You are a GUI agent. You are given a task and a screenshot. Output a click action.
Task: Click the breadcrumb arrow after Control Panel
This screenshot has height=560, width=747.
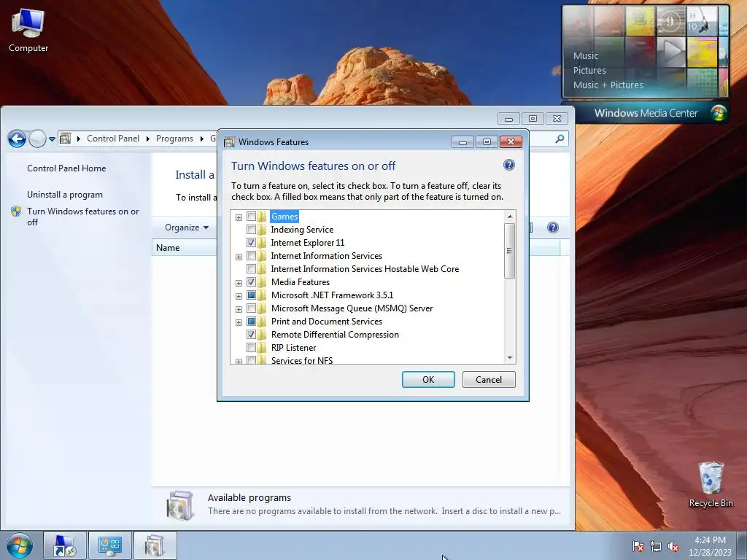click(x=147, y=139)
